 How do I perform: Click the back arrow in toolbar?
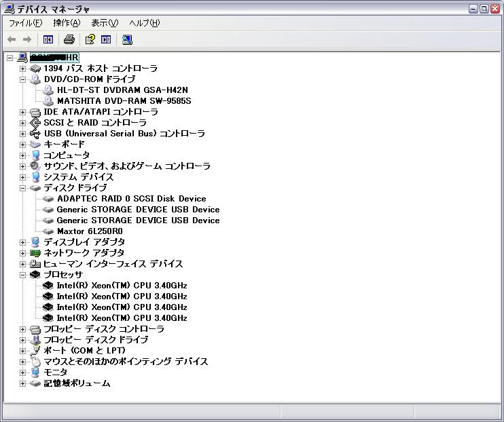pos(12,40)
